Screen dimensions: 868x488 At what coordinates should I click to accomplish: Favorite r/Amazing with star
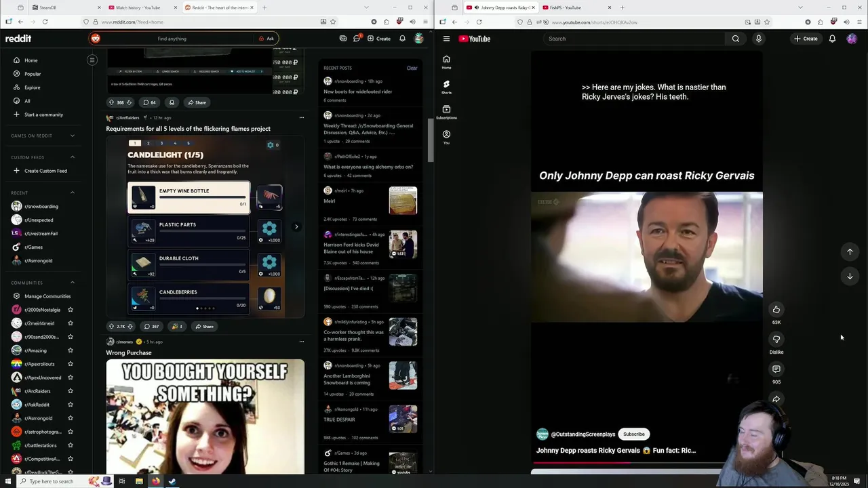[71, 350]
